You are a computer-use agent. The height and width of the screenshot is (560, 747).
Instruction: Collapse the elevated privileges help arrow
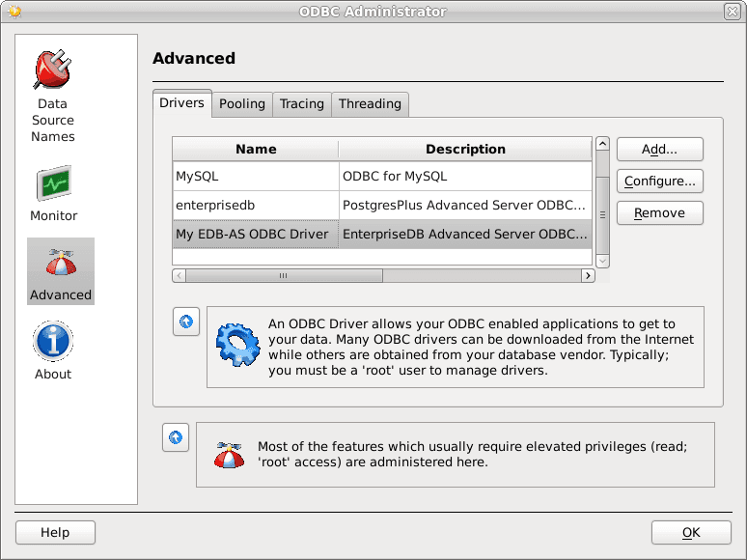click(176, 437)
